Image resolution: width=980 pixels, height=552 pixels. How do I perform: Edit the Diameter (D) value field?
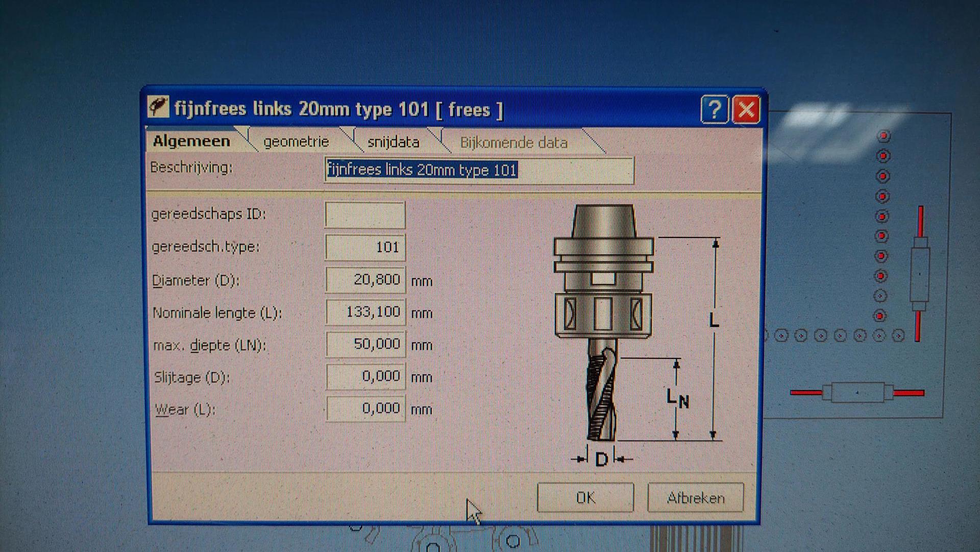365,280
